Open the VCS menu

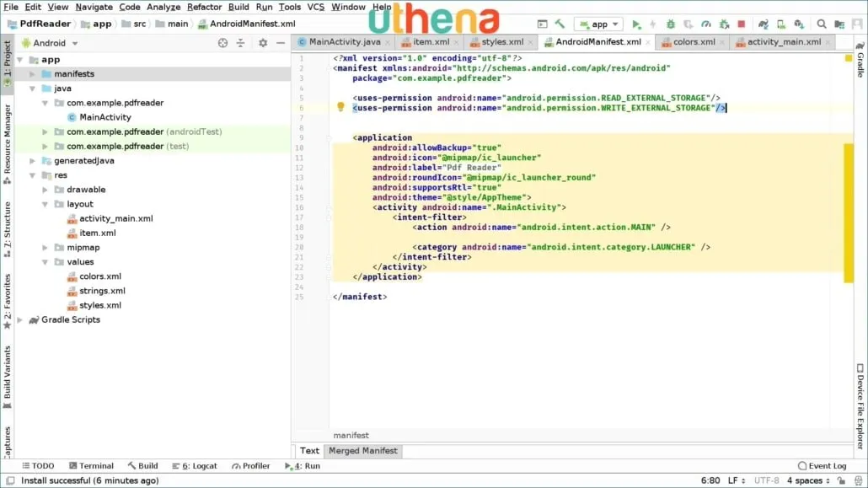coord(315,7)
